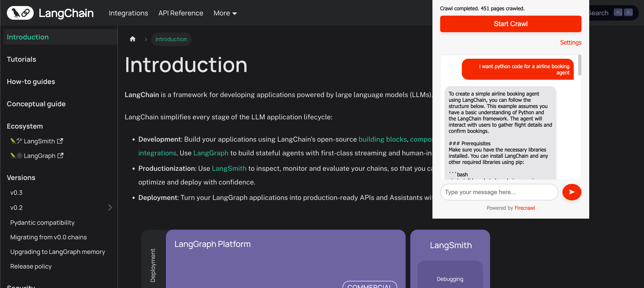This screenshot has width=644, height=288.
Task: Click the breadcrumb separator chevron
Action: [x=146, y=39]
